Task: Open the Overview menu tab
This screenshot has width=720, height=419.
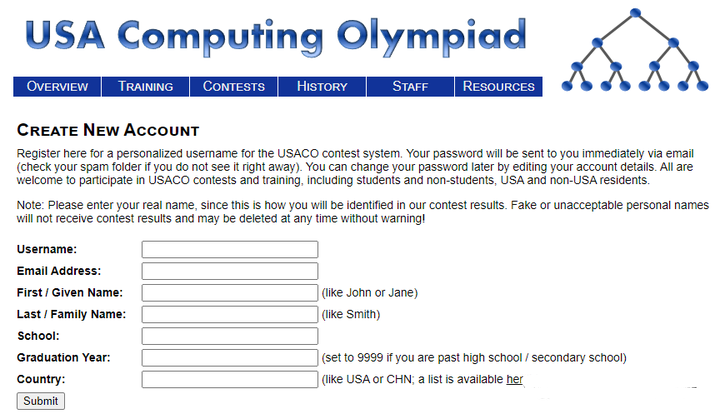Action: [x=57, y=86]
